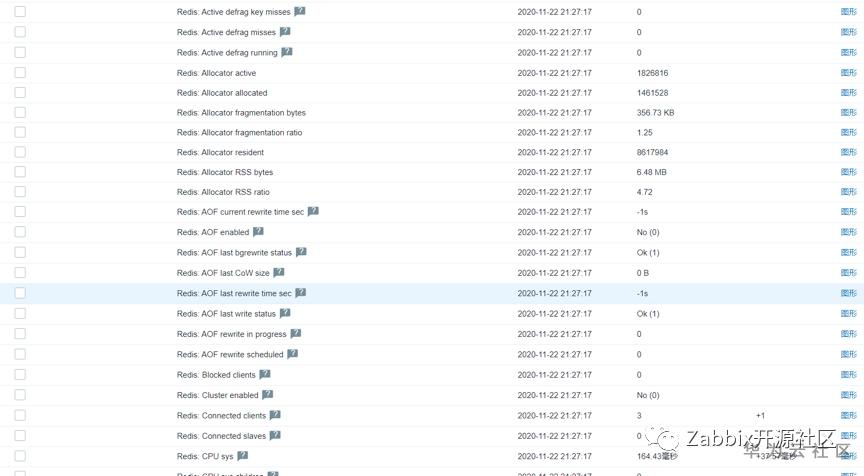Screen dimensions: 864x476
Task: Click value 1.25 for fragmentation ratio
Action: pyautogui.click(x=644, y=132)
